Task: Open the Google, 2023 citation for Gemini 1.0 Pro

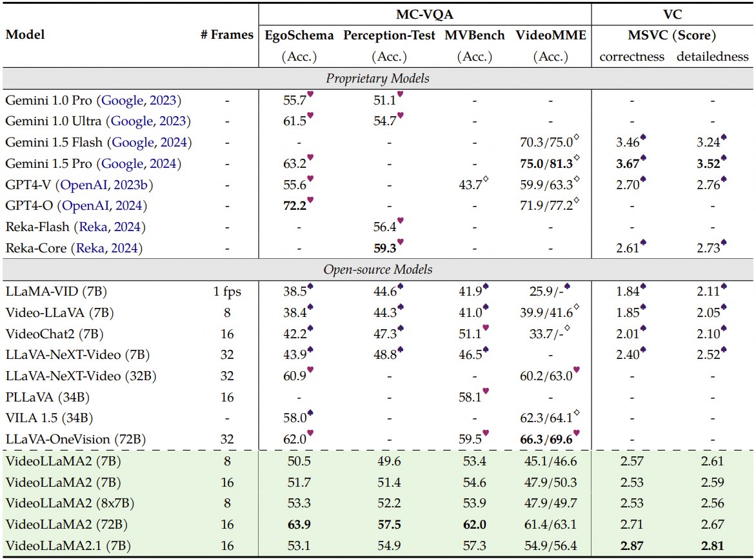Action: (141, 100)
